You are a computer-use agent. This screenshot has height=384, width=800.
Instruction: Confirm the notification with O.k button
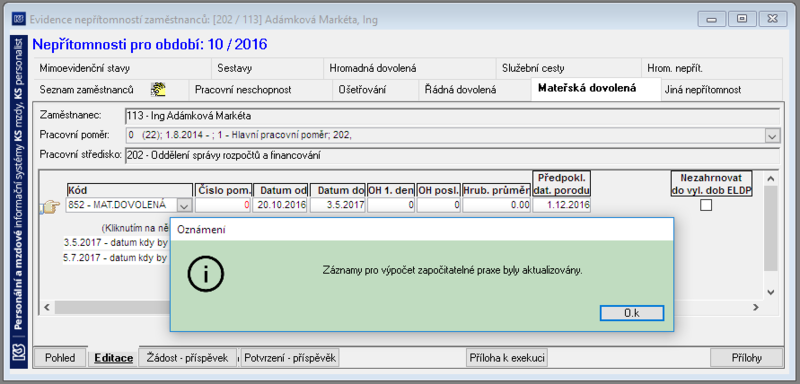[632, 313]
